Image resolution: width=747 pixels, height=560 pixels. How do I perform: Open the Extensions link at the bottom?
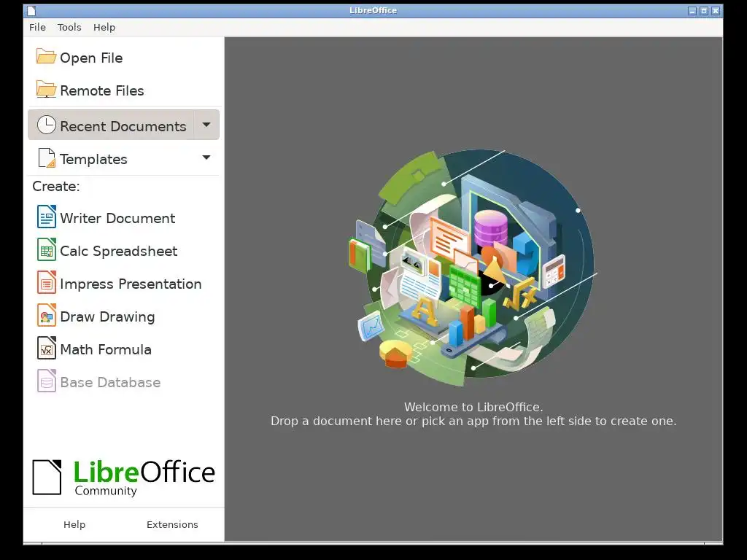tap(172, 524)
